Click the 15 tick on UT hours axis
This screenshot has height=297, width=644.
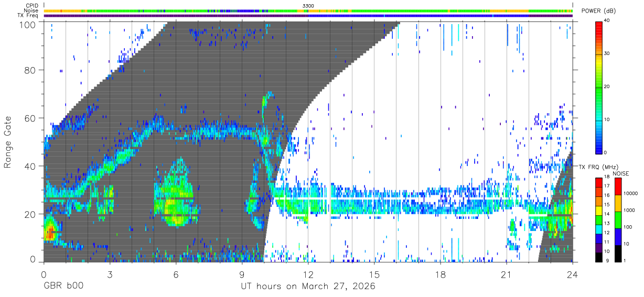374,273
